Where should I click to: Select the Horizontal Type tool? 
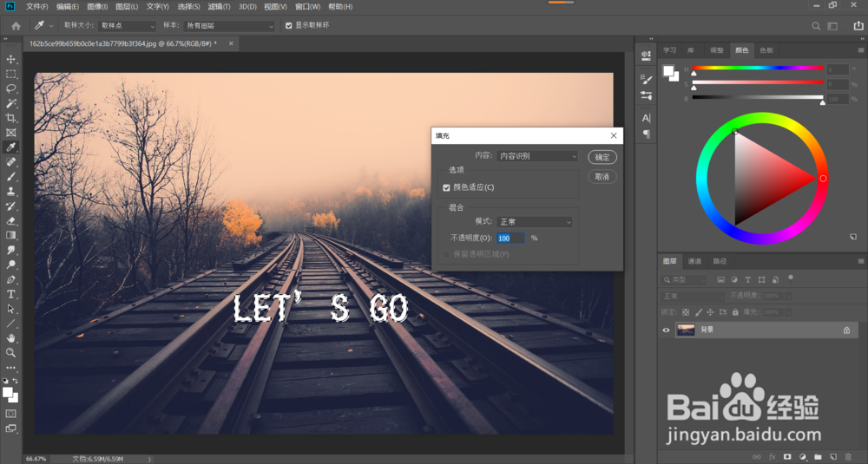[10, 294]
